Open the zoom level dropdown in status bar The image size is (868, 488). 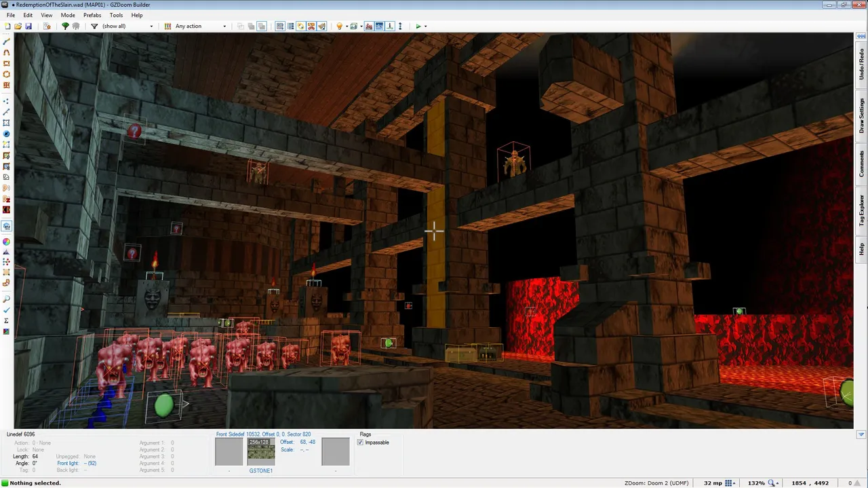coord(773,483)
